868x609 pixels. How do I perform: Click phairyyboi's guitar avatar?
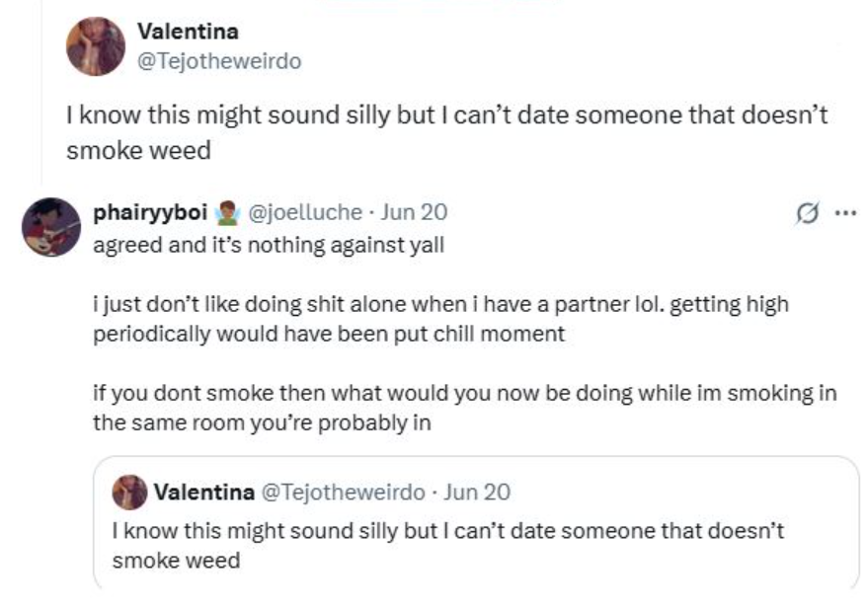tap(51, 226)
